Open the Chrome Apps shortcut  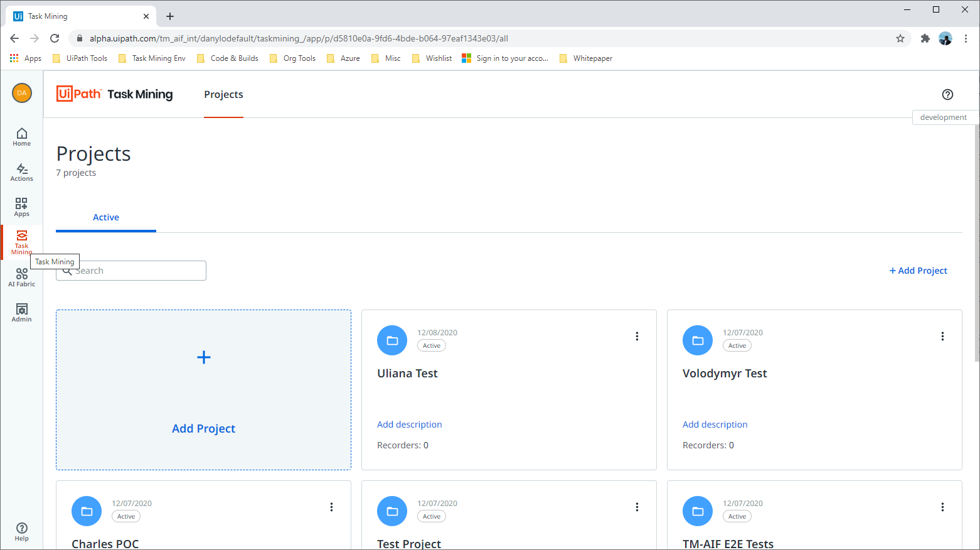[26, 58]
